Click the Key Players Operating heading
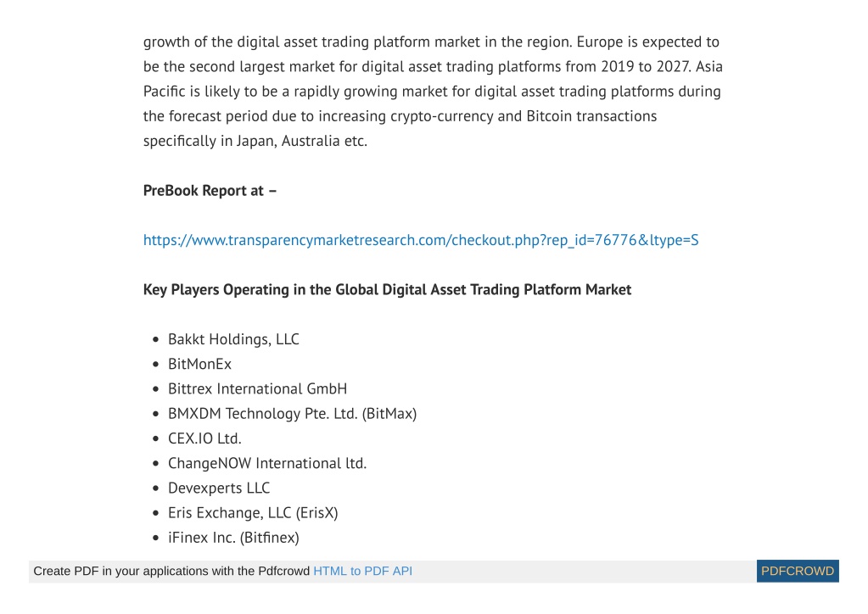The image size is (868, 614). pyautogui.click(x=387, y=289)
